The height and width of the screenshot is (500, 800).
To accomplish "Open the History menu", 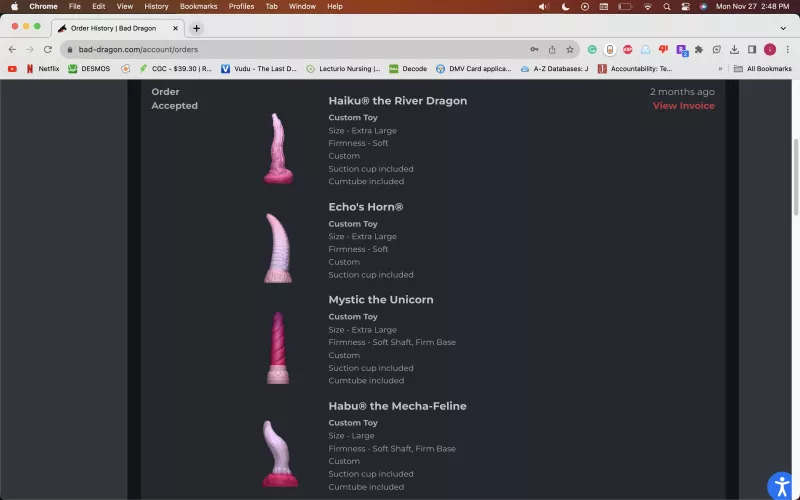I will coord(156,6).
